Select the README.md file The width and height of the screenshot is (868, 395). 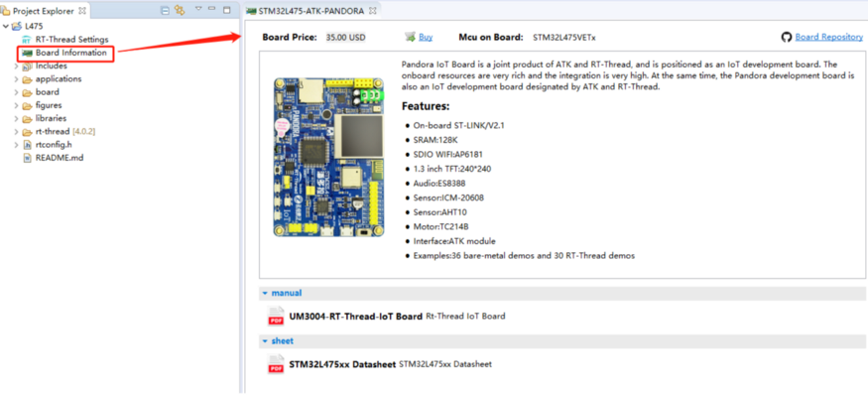click(x=60, y=158)
